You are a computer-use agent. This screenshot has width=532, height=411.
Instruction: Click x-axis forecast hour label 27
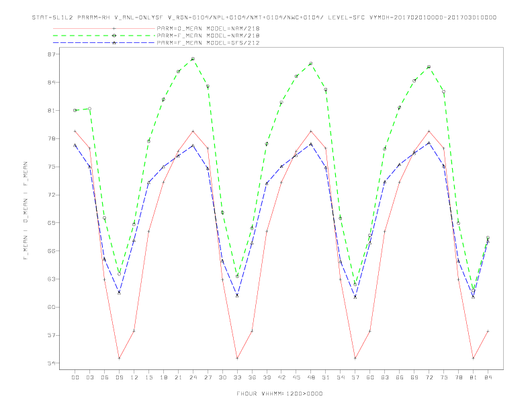click(208, 377)
